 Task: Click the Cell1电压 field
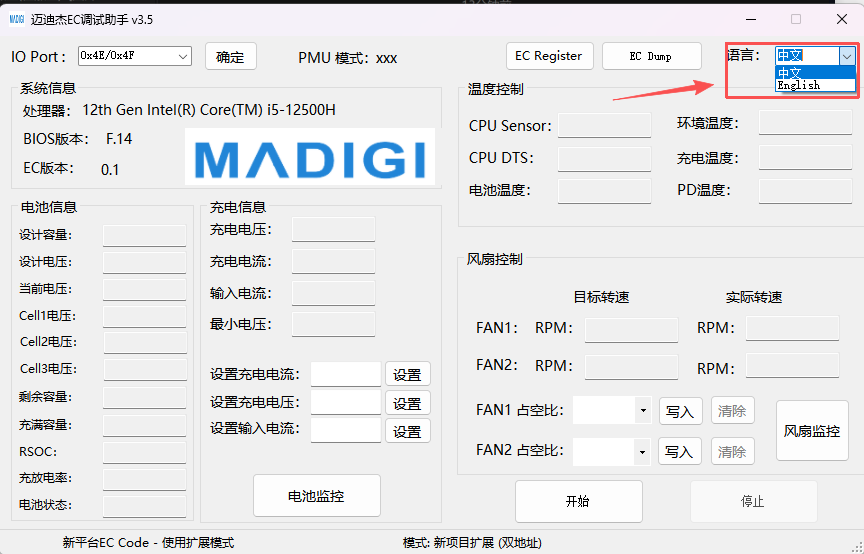click(144, 316)
